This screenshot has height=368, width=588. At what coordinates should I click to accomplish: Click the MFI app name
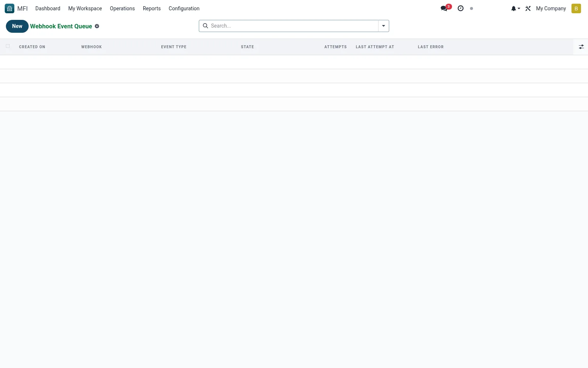[22, 8]
